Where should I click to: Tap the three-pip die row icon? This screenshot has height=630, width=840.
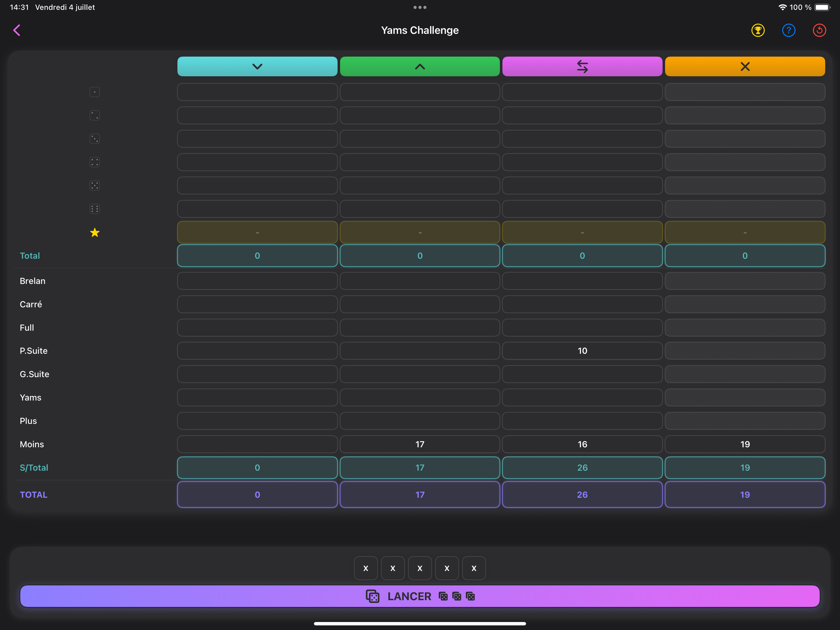tap(95, 139)
